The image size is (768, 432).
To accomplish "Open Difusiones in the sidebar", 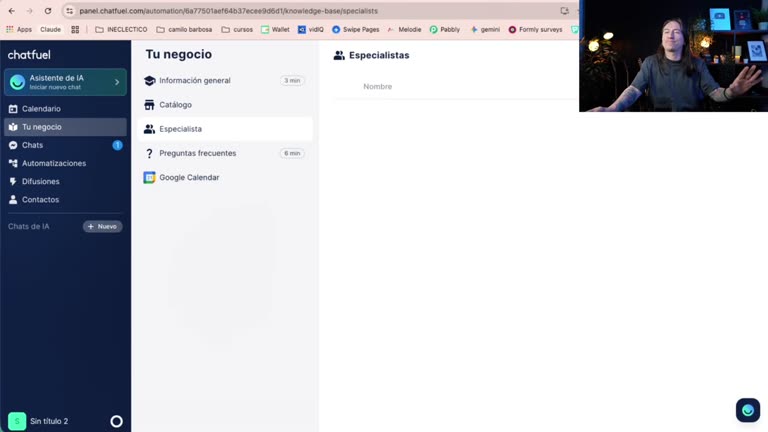I will pyautogui.click(x=65, y=181).
